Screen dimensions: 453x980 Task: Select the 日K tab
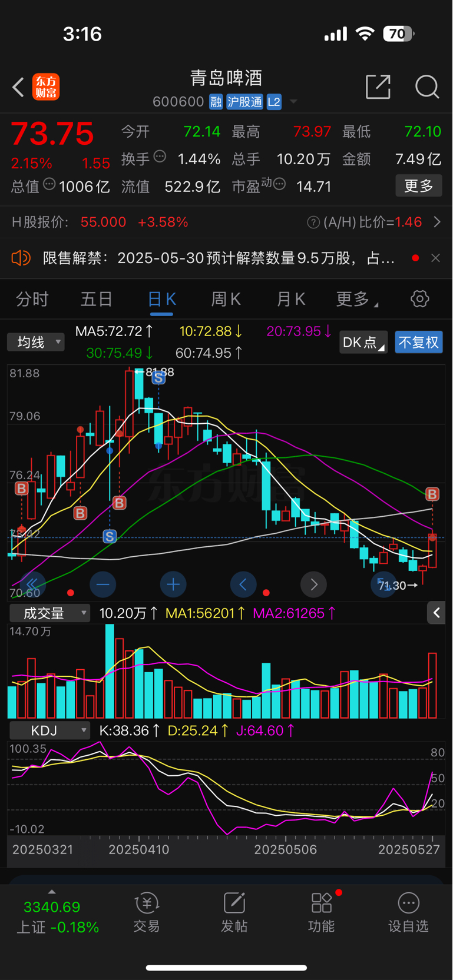point(161,299)
